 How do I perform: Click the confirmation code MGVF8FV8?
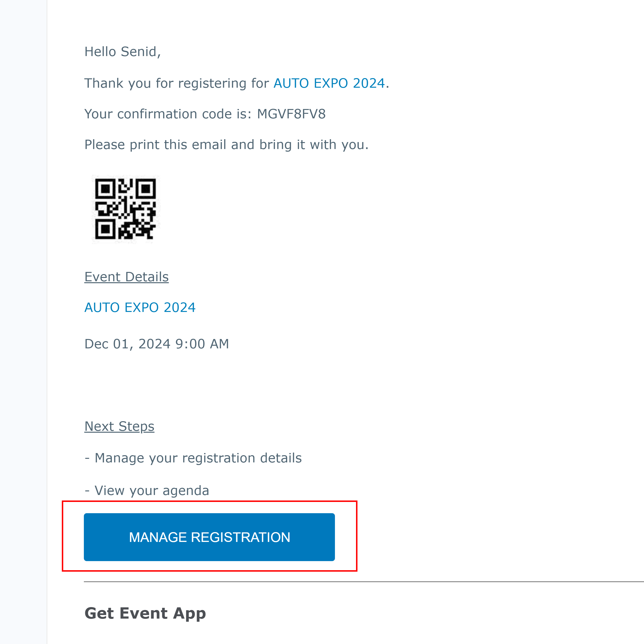pos(291,114)
